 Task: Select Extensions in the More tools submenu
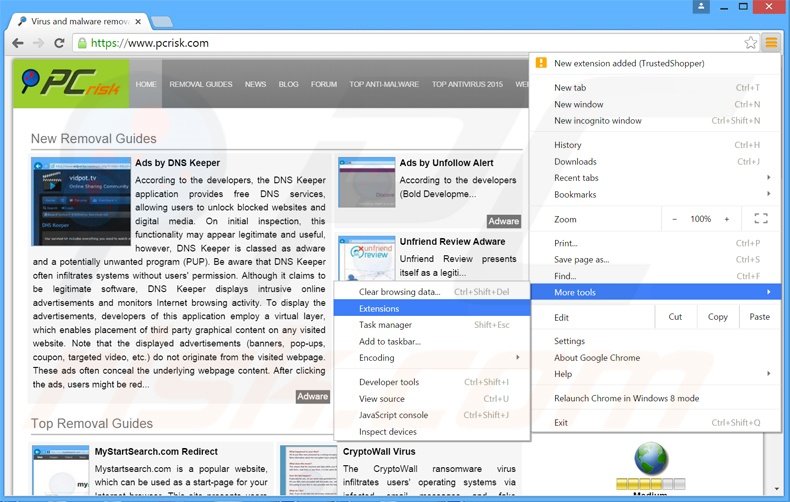pyautogui.click(x=432, y=308)
